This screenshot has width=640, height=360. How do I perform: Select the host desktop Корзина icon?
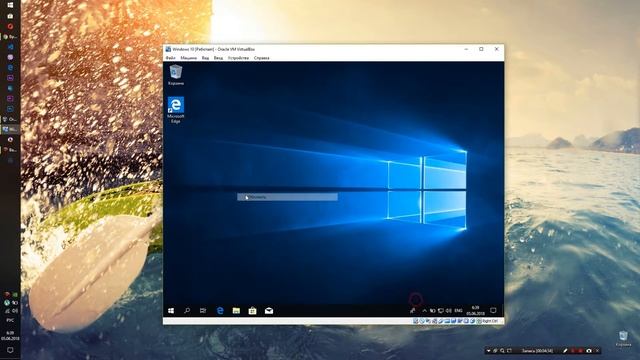click(x=623, y=339)
